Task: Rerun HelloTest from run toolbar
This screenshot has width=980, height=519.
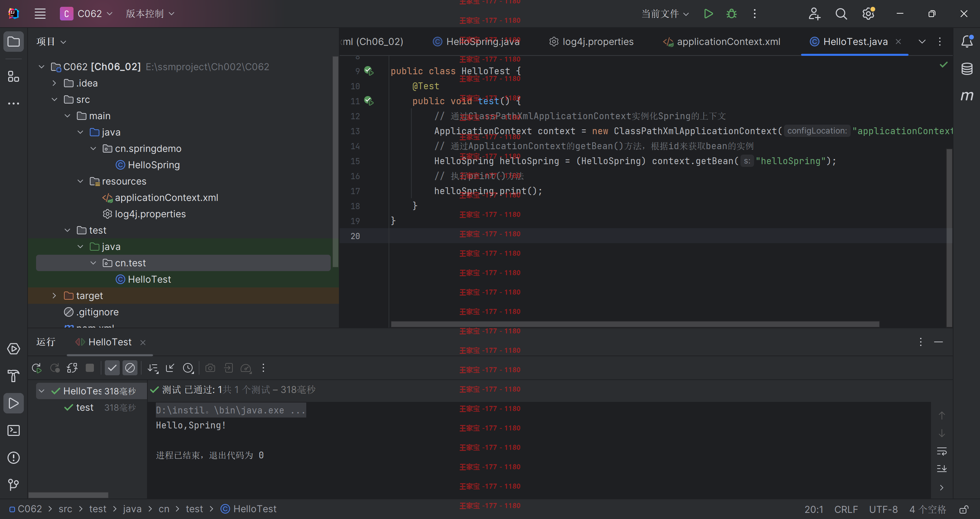Action: [x=37, y=368]
